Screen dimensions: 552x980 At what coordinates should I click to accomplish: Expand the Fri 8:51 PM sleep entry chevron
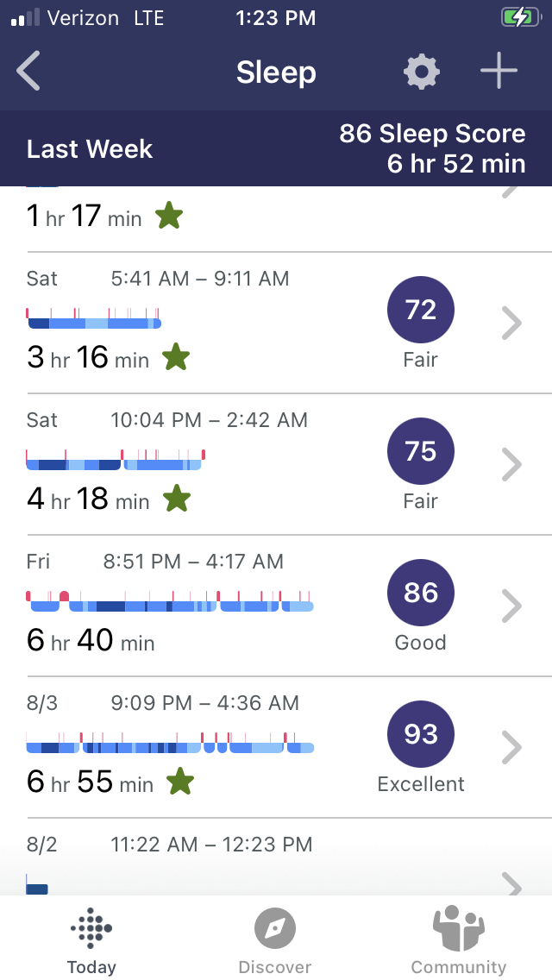pyautogui.click(x=511, y=606)
